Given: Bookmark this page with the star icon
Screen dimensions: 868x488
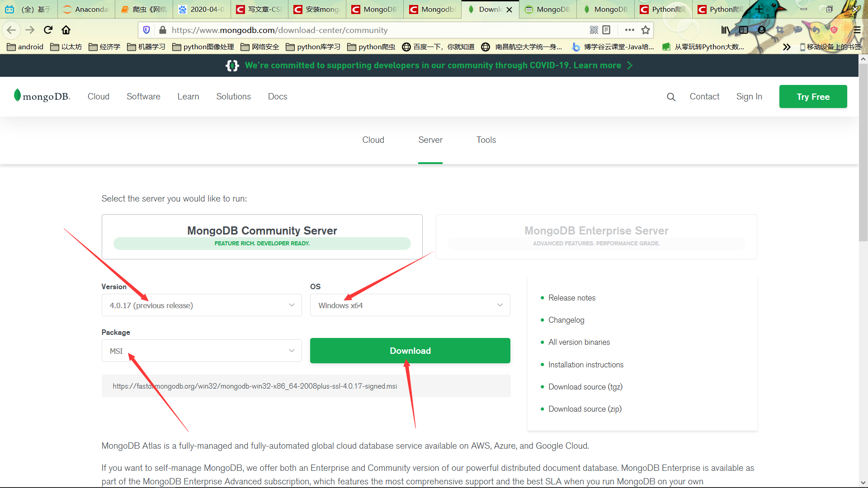Looking at the screenshot, I should 646,30.
